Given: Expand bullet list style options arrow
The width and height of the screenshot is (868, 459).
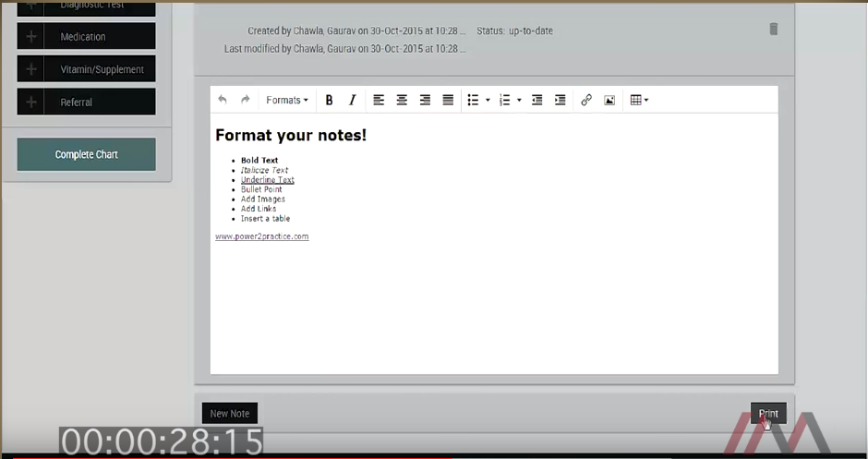Looking at the screenshot, I should pyautogui.click(x=488, y=100).
